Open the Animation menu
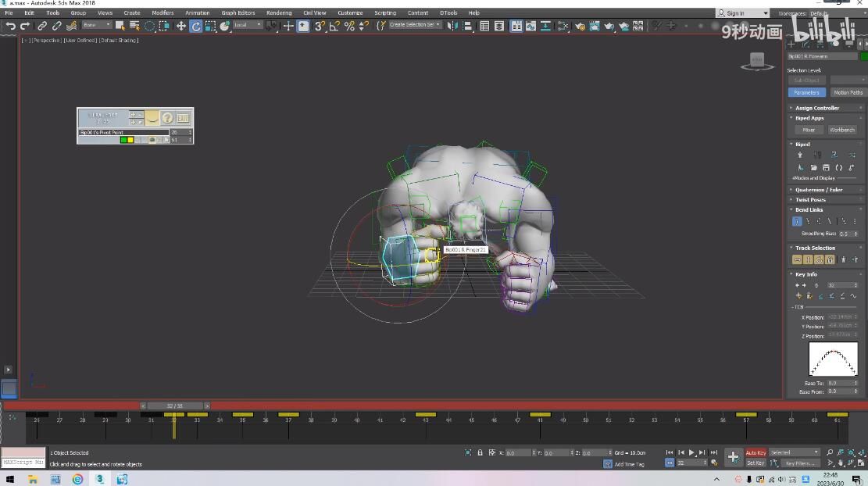The image size is (868, 486). tap(198, 13)
